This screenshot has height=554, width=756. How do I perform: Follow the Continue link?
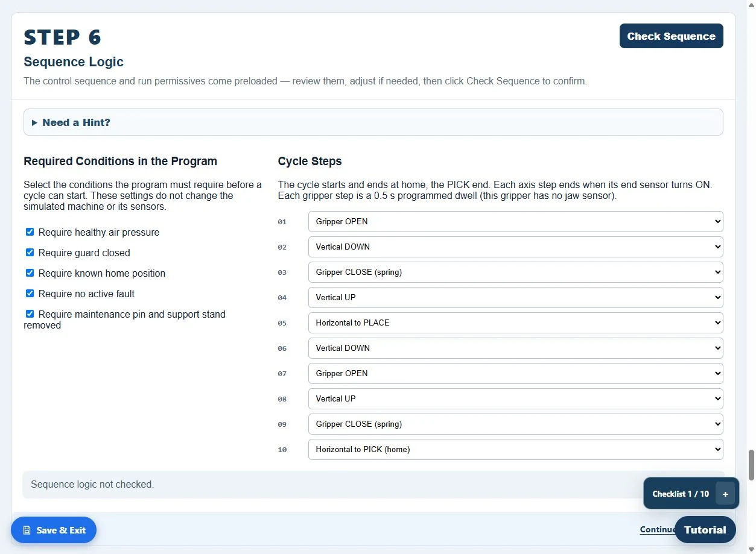coord(657,529)
